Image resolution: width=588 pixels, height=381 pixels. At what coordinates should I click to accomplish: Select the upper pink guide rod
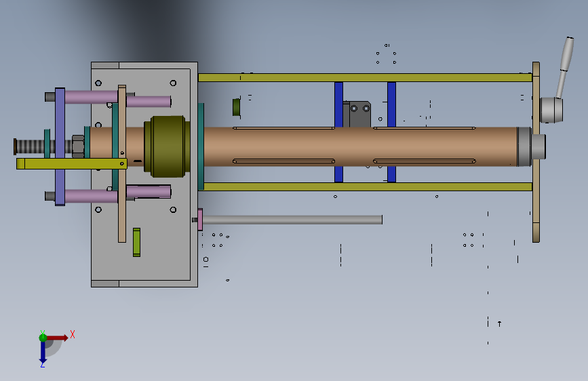coord(92,97)
